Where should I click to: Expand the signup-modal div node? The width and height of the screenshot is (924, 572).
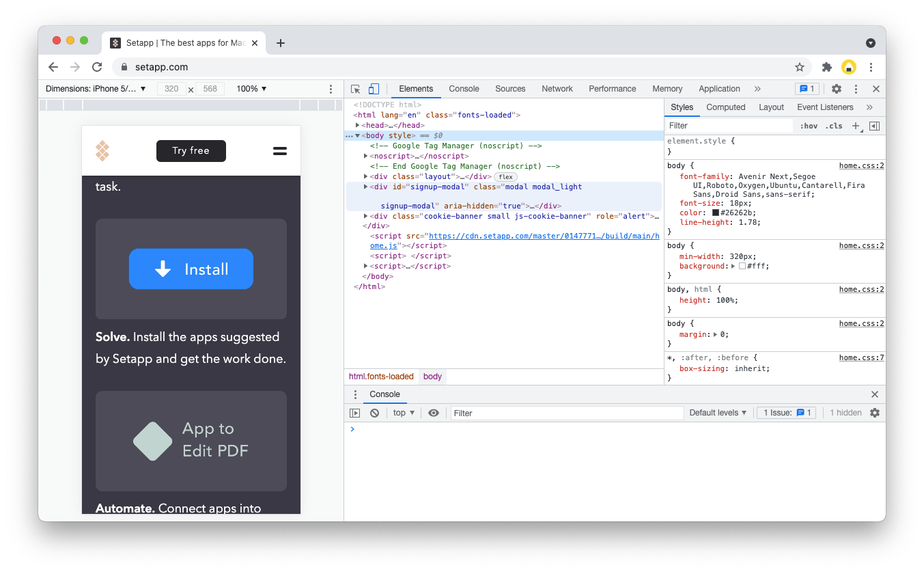[x=366, y=187]
